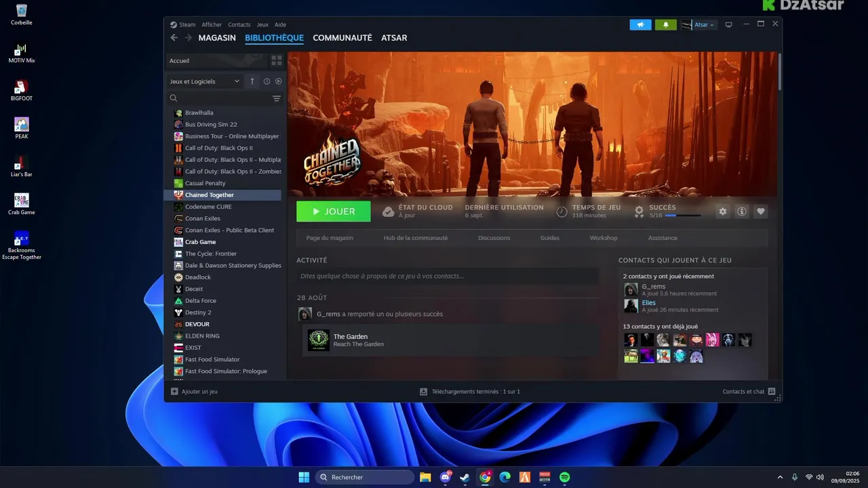Open the Discussions link
The width and height of the screenshot is (868, 488).
pos(494,238)
